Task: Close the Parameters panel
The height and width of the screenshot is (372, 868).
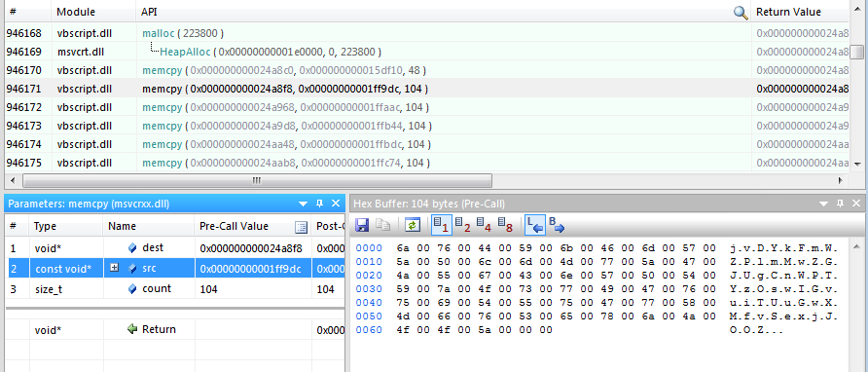Action: pos(336,205)
